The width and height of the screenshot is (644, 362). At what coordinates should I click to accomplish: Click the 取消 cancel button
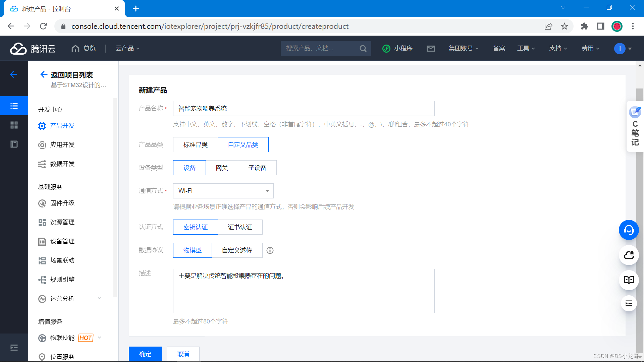(183, 354)
